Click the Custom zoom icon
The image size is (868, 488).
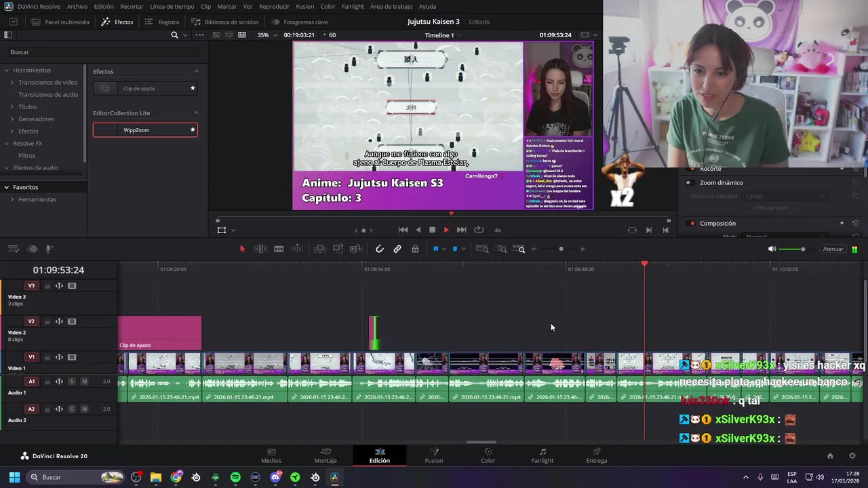coord(519,249)
